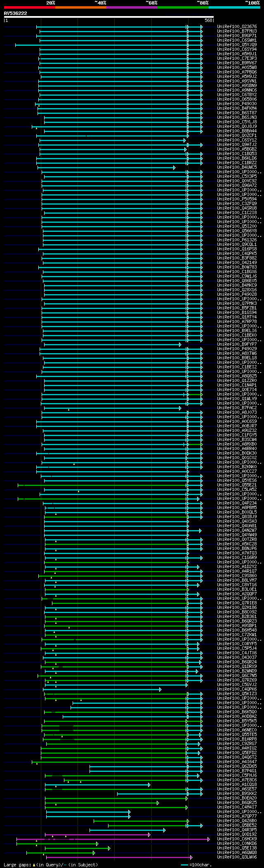
Task: Click the red 20% identity legend bar
Action: point(30,7)
